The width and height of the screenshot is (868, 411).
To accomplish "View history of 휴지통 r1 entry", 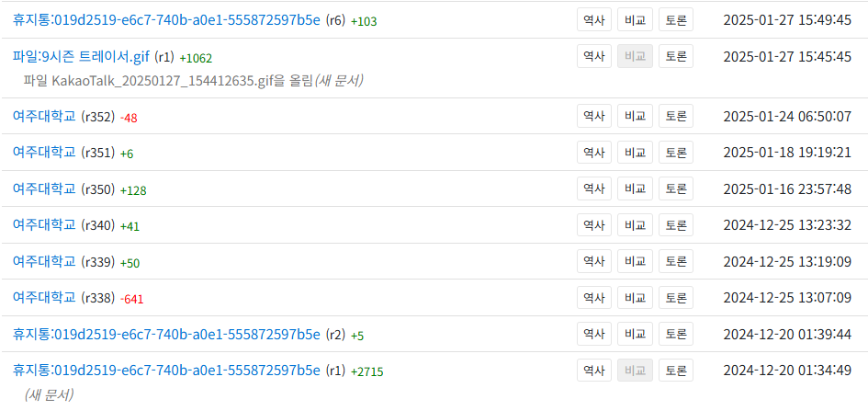I will point(593,371).
